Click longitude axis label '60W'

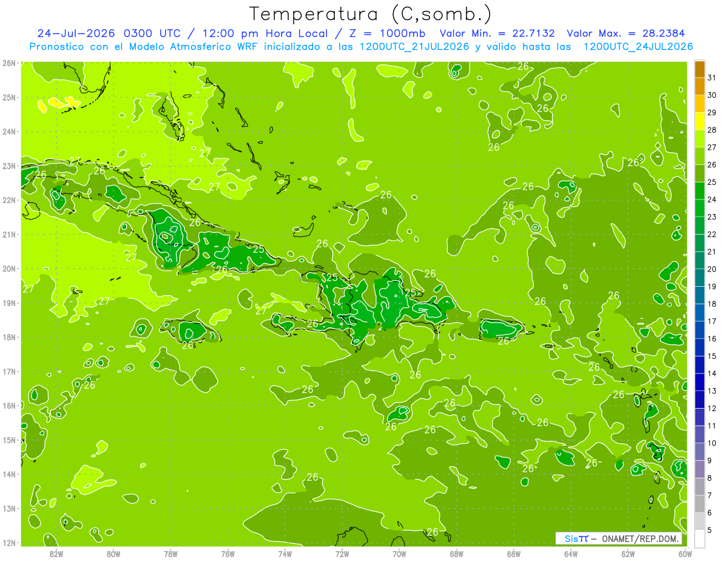(686, 554)
